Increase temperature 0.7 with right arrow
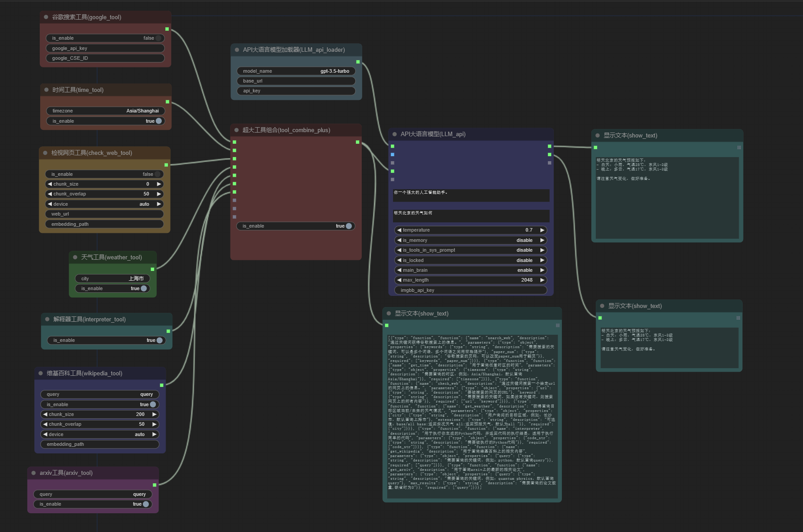Viewport: 803px width, 532px height. (x=542, y=230)
